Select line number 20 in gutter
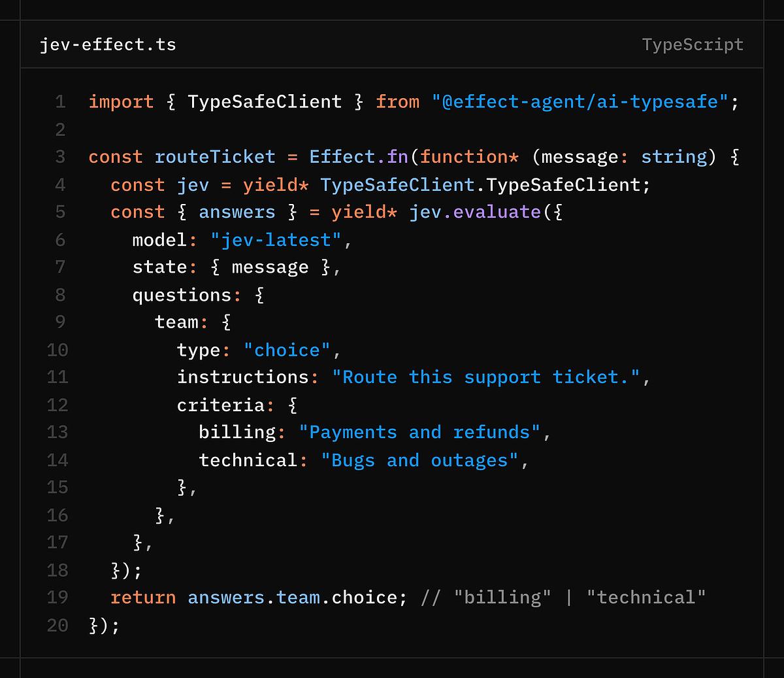 coord(57,626)
